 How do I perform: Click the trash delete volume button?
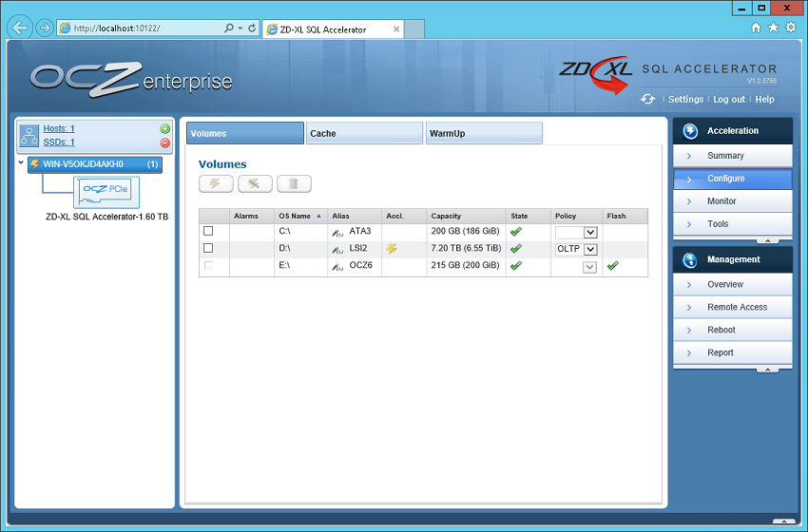tap(294, 184)
